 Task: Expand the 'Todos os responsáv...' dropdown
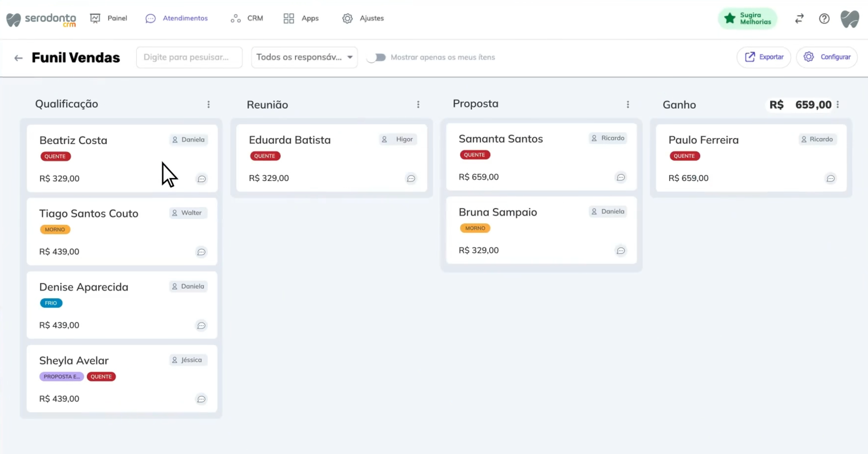click(304, 57)
